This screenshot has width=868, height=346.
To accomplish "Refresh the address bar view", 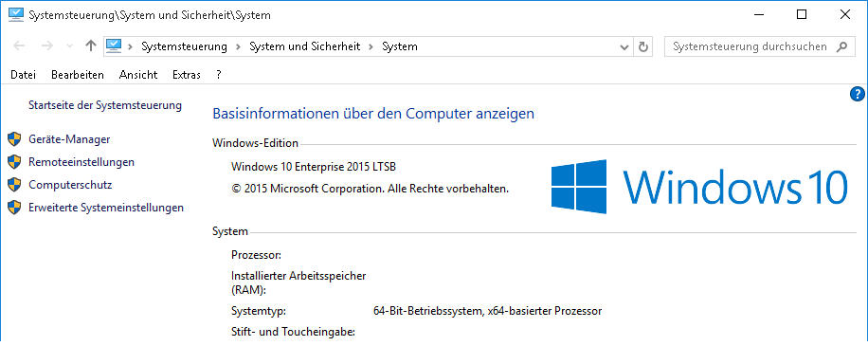I will [x=642, y=47].
